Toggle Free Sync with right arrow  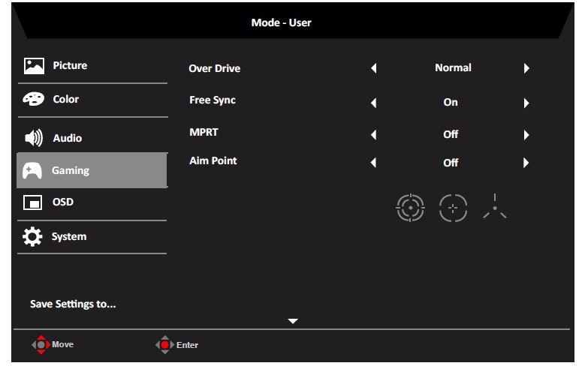(x=526, y=103)
